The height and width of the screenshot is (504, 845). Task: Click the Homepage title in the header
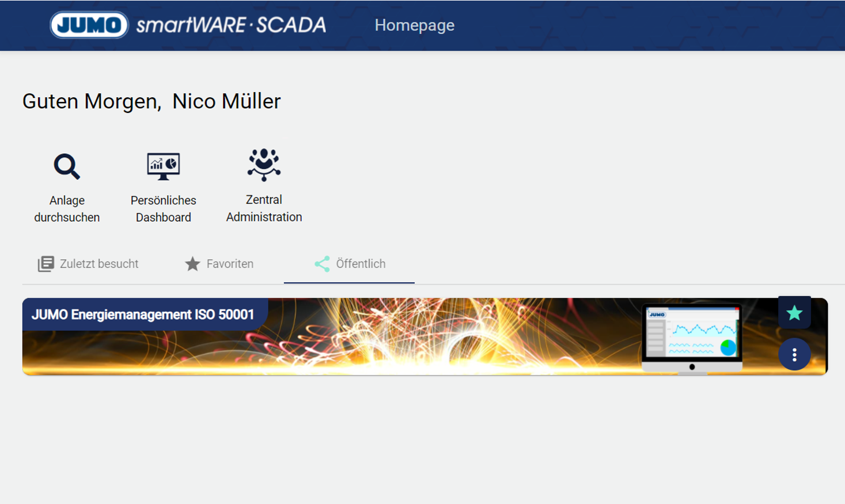pyautogui.click(x=414, y=25)
